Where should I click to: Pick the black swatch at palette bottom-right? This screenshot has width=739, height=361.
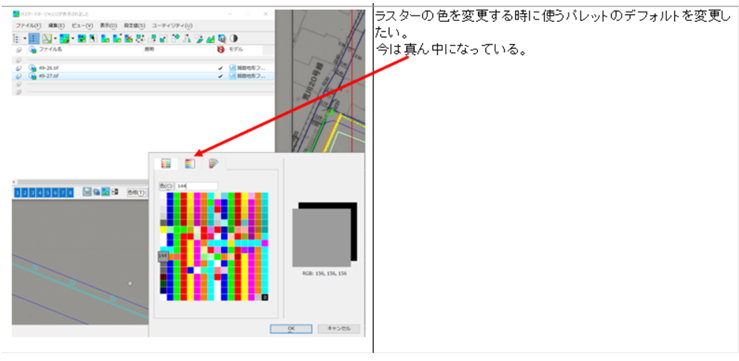tap(265, 297)
